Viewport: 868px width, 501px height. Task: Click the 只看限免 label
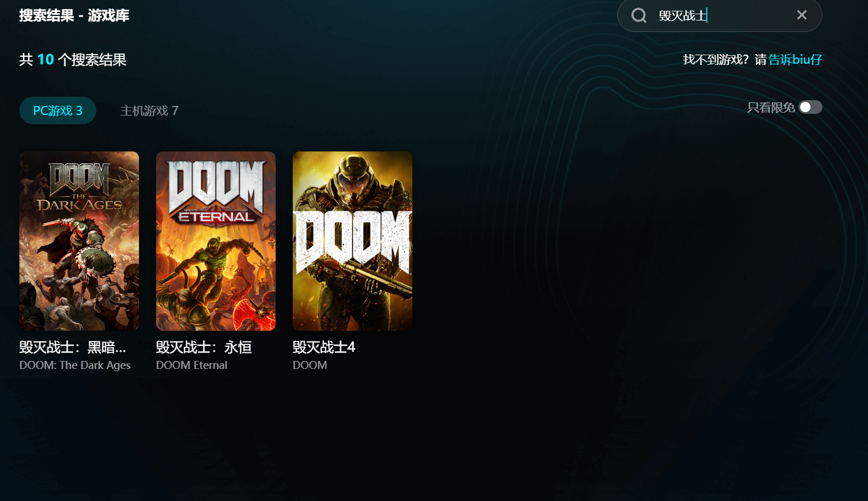[771, 107]
